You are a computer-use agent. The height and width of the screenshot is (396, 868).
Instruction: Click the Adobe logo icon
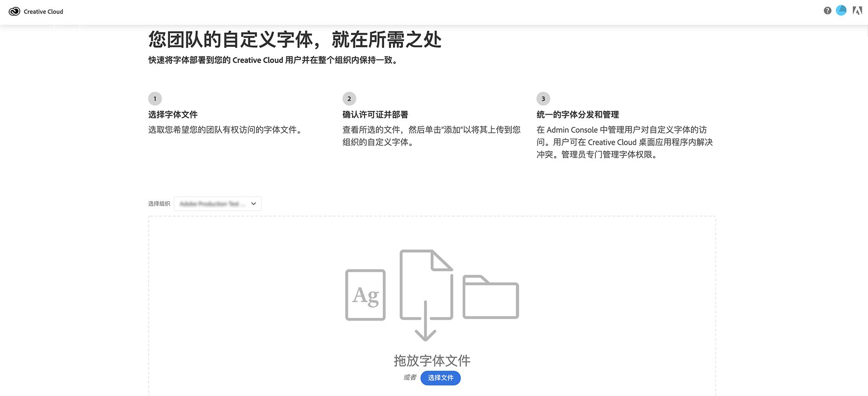point(857,11)
